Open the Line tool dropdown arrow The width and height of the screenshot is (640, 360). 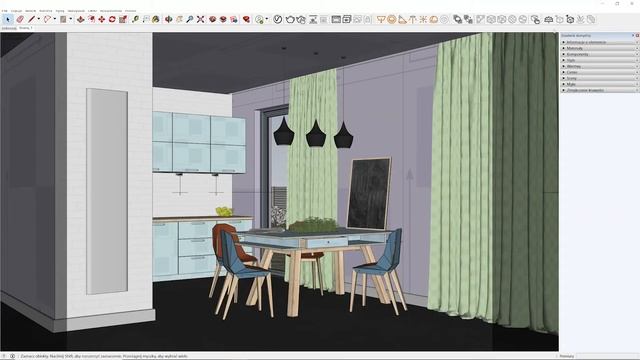pos(38,19)
